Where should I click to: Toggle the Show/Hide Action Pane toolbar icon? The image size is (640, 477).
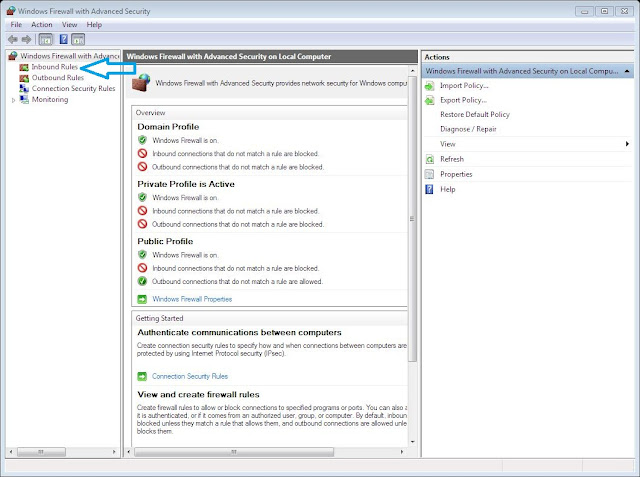78,40
